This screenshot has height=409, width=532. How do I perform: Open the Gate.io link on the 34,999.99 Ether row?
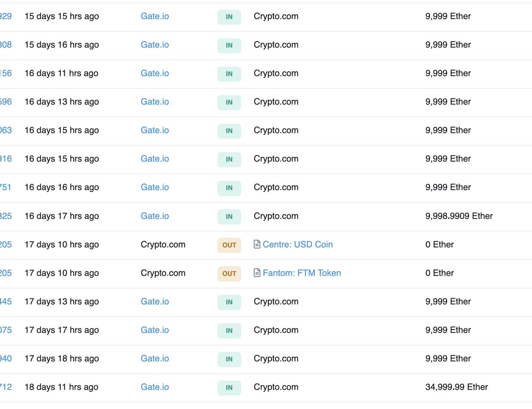click(x=154, y=387)
